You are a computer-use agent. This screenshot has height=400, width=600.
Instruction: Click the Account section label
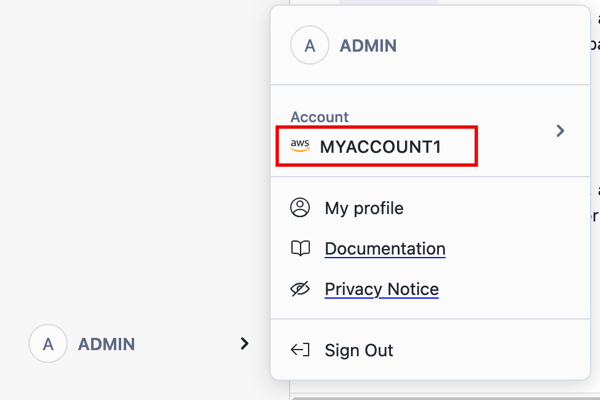(x=319, y=117)
